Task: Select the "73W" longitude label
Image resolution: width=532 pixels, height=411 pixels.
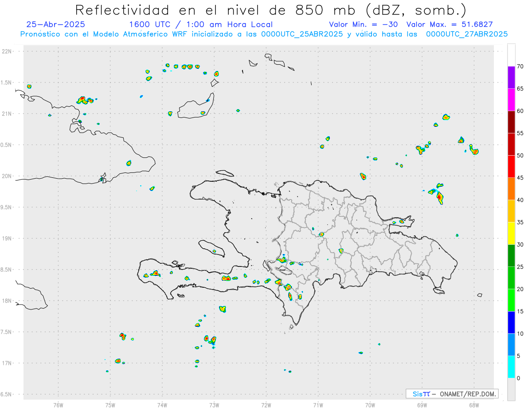Action: 214,405
